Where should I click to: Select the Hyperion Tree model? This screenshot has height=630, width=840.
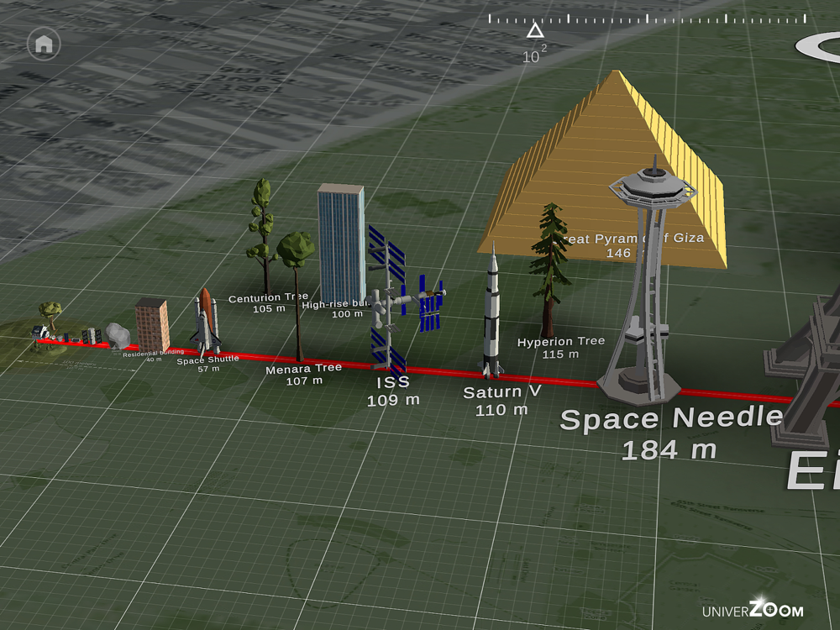pyautogui.click(x=551, y=270)
